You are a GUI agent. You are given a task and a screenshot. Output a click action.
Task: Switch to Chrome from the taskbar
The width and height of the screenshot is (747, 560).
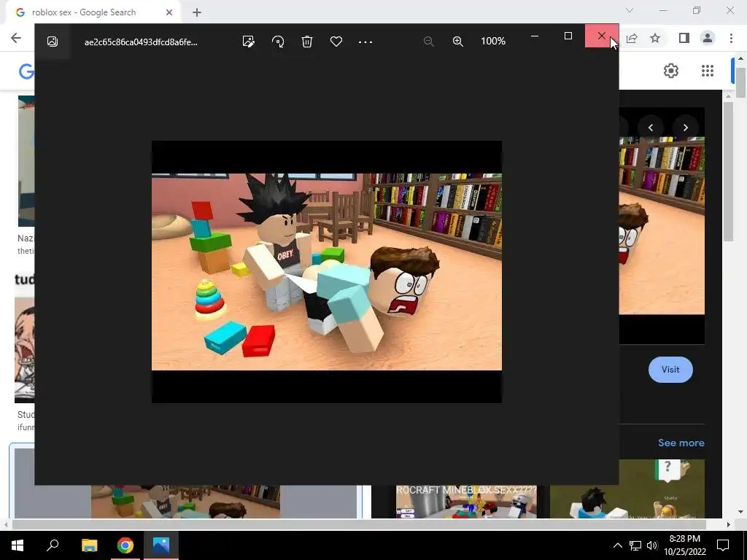(125, 545)
